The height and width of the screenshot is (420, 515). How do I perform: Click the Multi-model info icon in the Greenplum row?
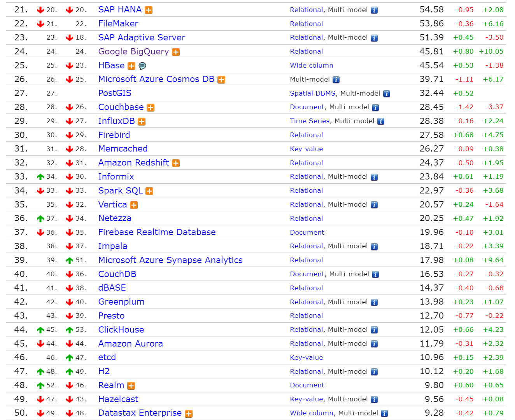click(374, 302)
